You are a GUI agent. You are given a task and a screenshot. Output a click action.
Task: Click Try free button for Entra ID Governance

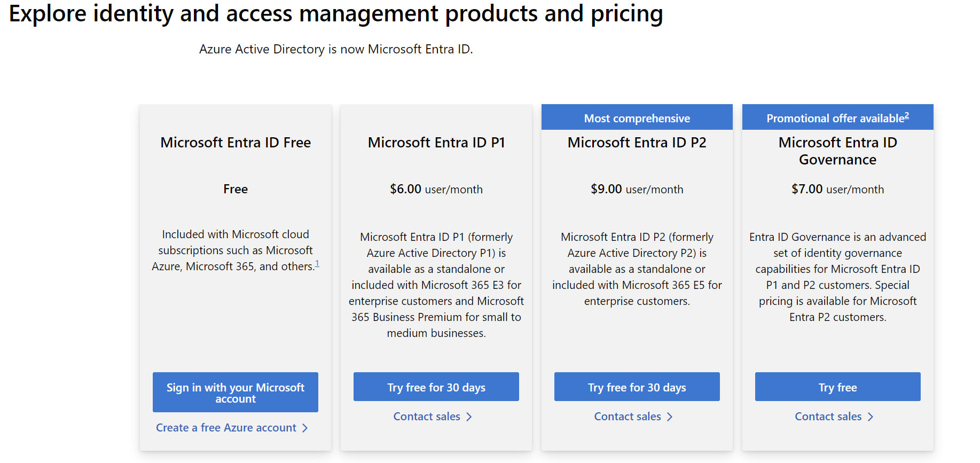point(838,387)
